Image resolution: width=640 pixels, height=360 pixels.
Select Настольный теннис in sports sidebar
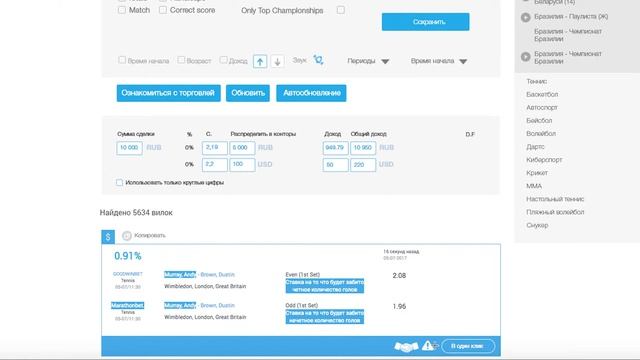click(x=555, y=199)
